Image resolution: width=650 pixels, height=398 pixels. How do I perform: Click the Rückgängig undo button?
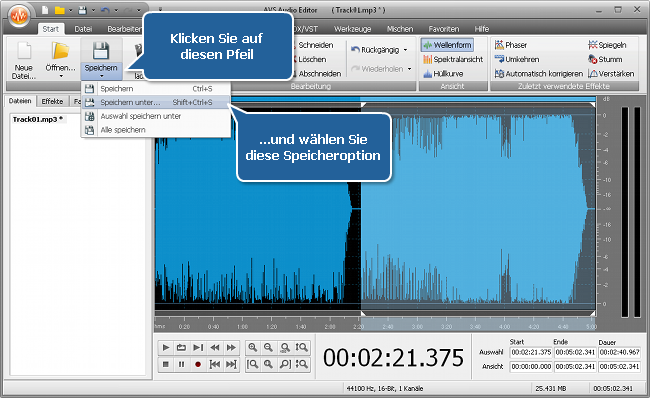[x=375, y=50]
